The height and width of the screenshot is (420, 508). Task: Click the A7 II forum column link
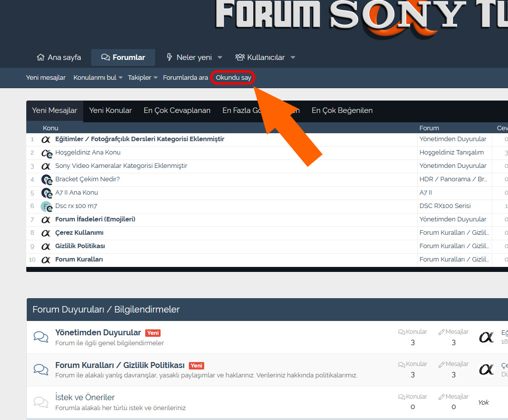point(426,193)
